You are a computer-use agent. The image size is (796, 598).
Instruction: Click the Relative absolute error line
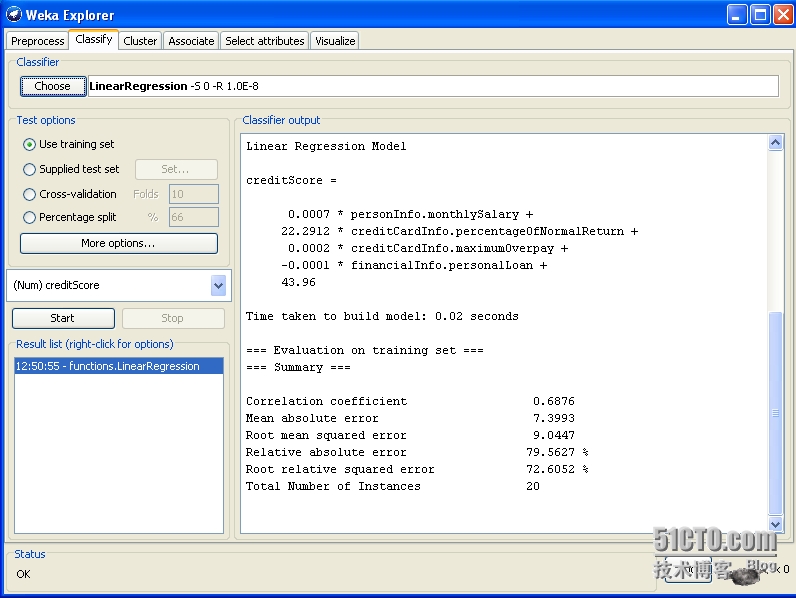(x=417, y=452)
